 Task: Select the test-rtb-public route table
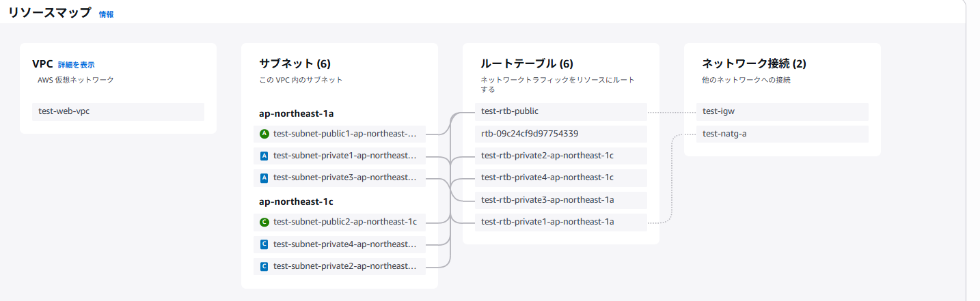(x=560, y=111)
